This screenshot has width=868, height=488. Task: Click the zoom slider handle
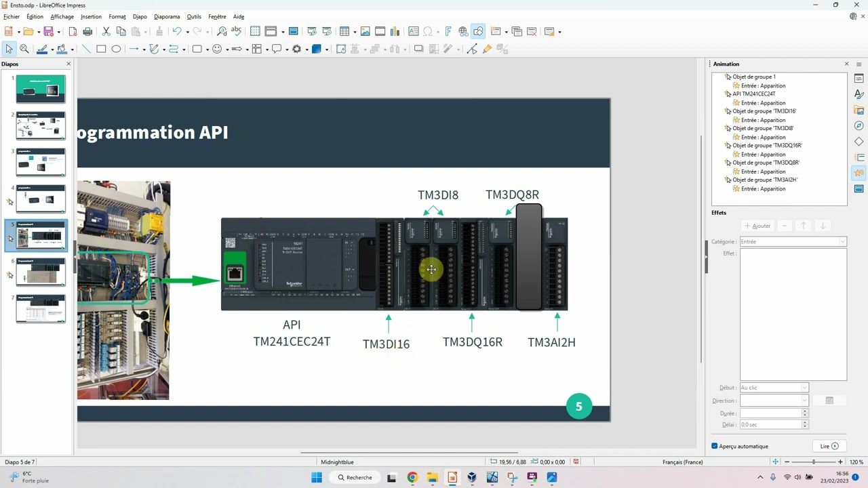(814, 462)
